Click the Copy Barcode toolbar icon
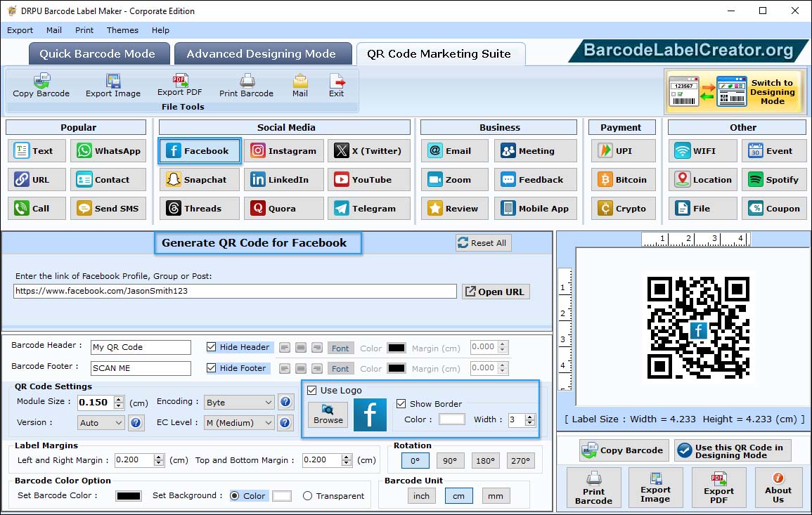This screenshot has width=812, height=515. 41,86
